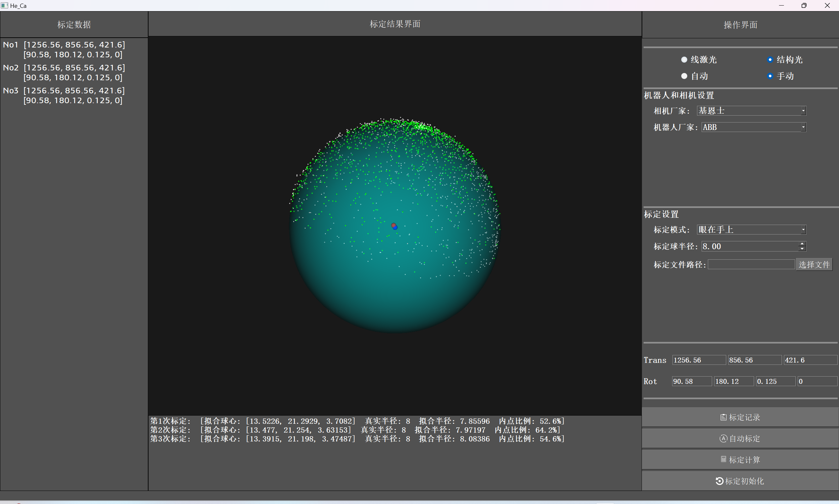Open the 相机厂家 camera vendor dropdown
This screenshot has height=504, width=839.
tap(751, 111)
